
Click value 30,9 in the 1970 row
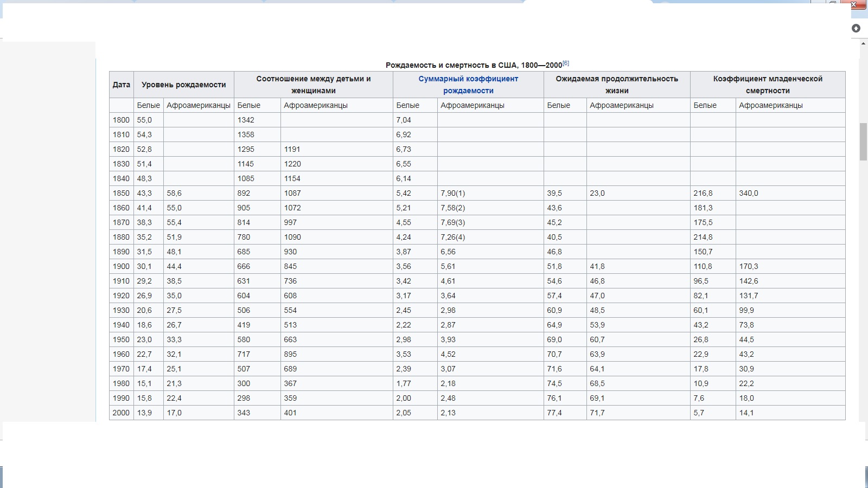[746, 369]
